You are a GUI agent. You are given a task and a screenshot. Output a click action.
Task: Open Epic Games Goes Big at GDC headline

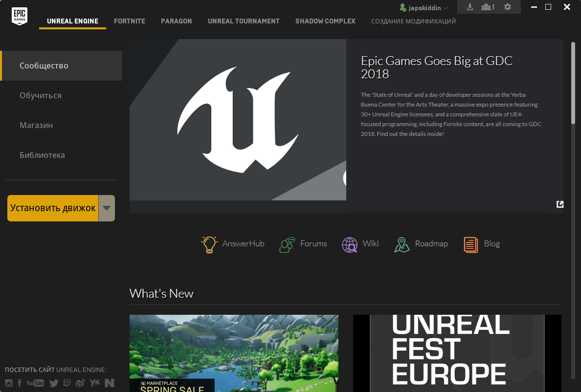pos(437,67)
